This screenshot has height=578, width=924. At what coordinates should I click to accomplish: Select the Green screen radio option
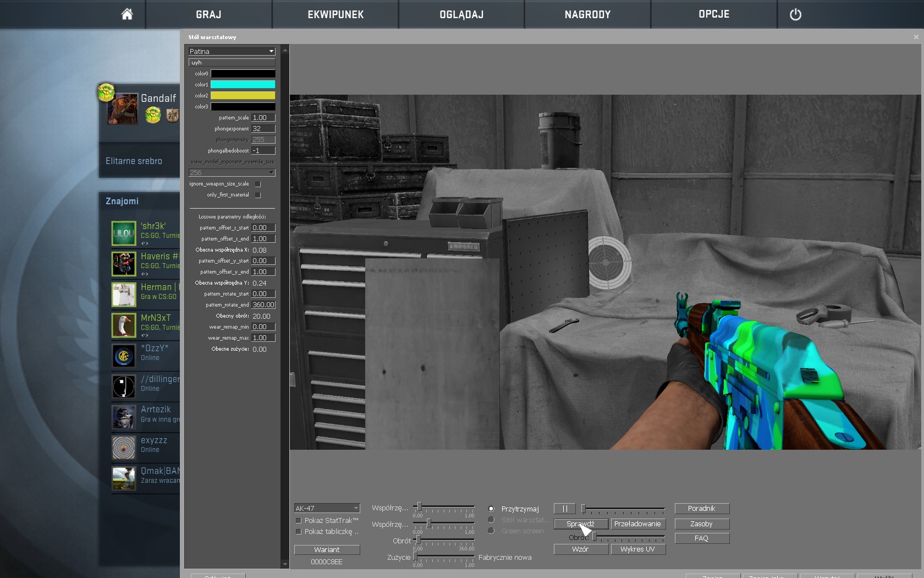pos(491,531)
